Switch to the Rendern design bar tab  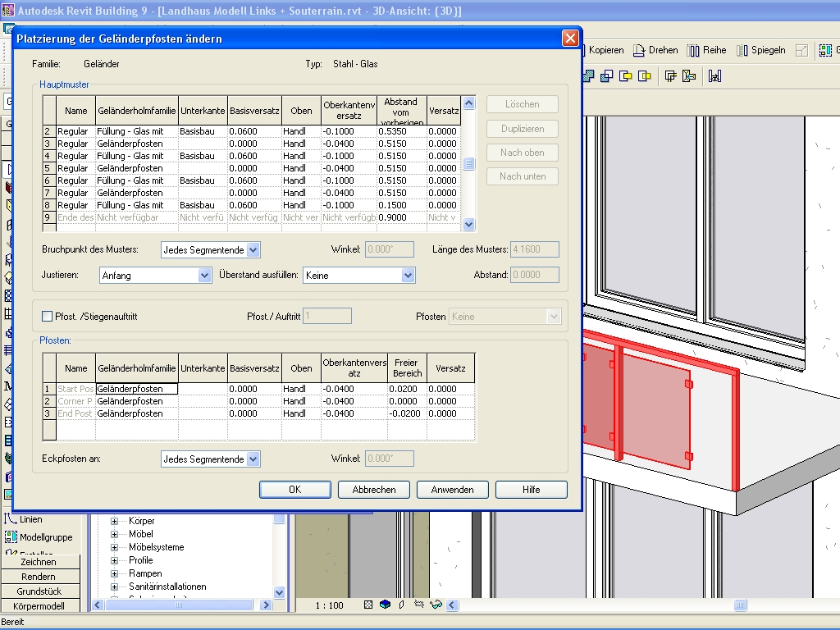[40, 577]
